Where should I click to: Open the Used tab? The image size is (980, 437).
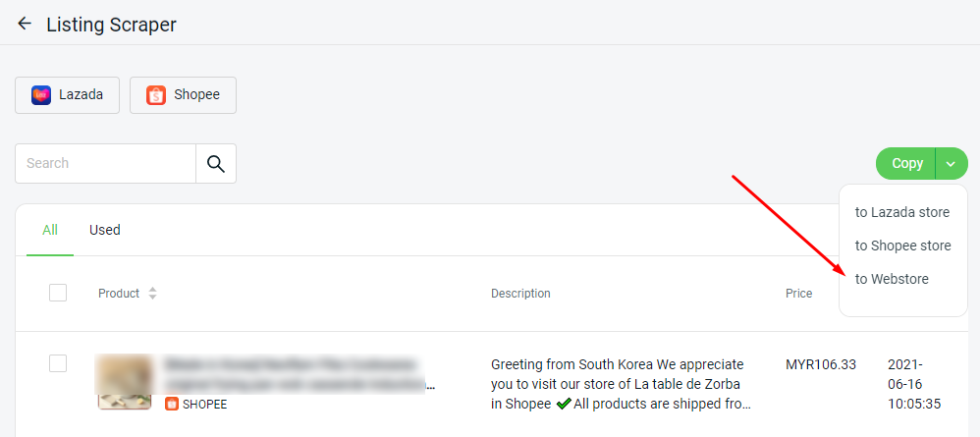(x=105, y=230)
